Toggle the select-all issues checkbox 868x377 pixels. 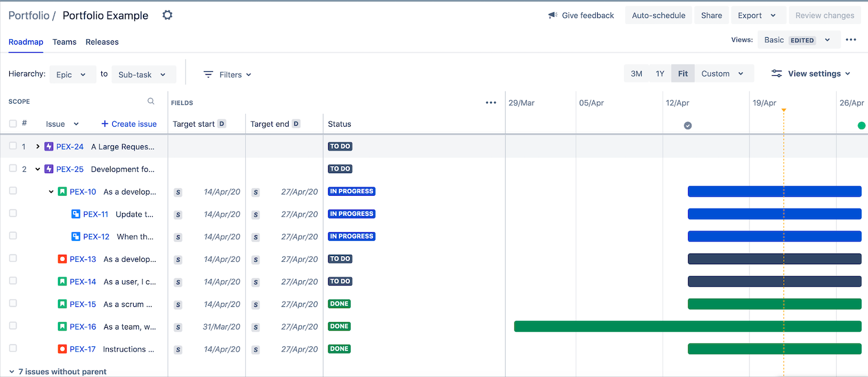13,123
